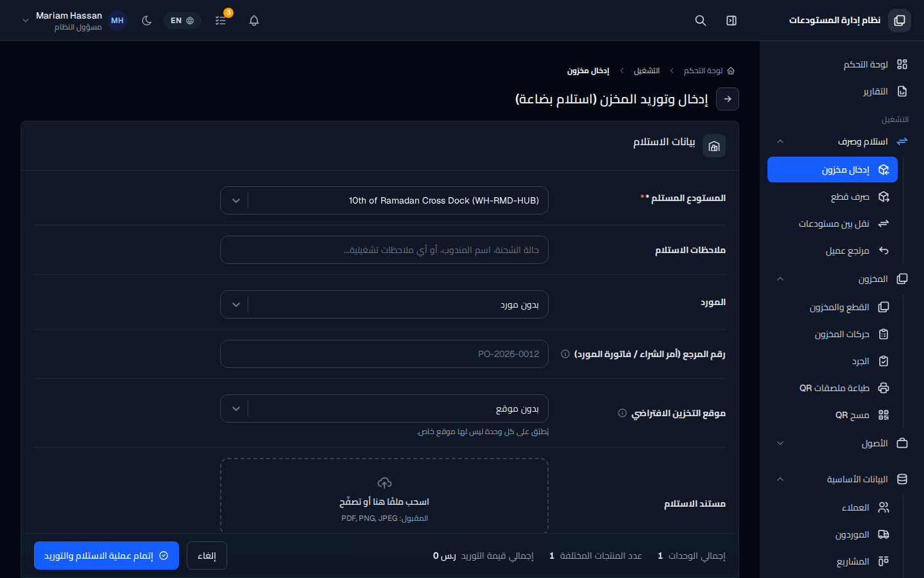Click إلغاء cancel button
924x578 pixels.
pyautogui.click(x=207, y=556)
